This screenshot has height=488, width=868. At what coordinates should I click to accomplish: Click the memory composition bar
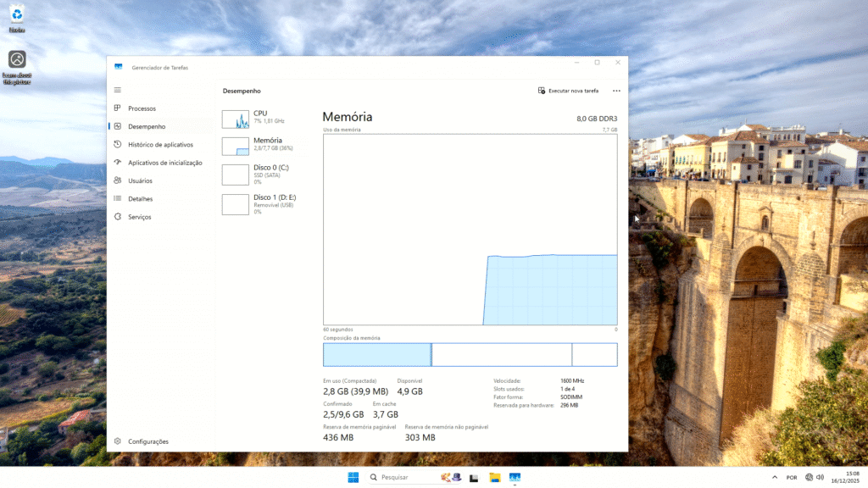tap(470, 354)
